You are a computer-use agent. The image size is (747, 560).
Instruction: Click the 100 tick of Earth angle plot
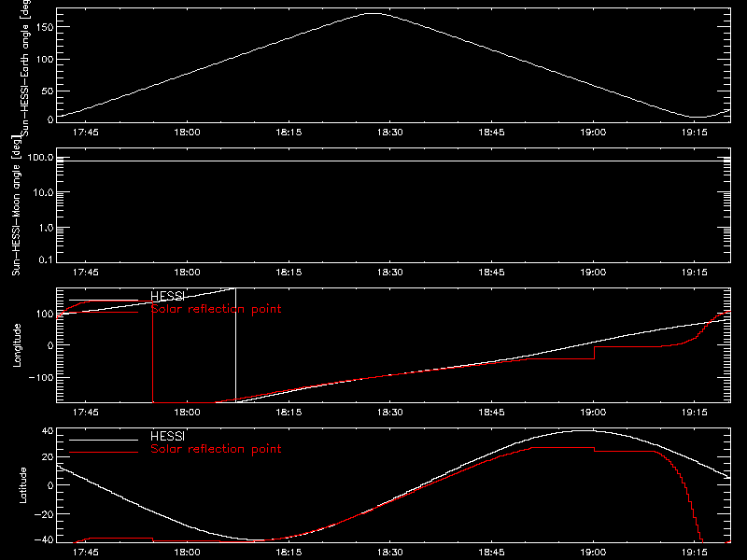tap(45, 59)
